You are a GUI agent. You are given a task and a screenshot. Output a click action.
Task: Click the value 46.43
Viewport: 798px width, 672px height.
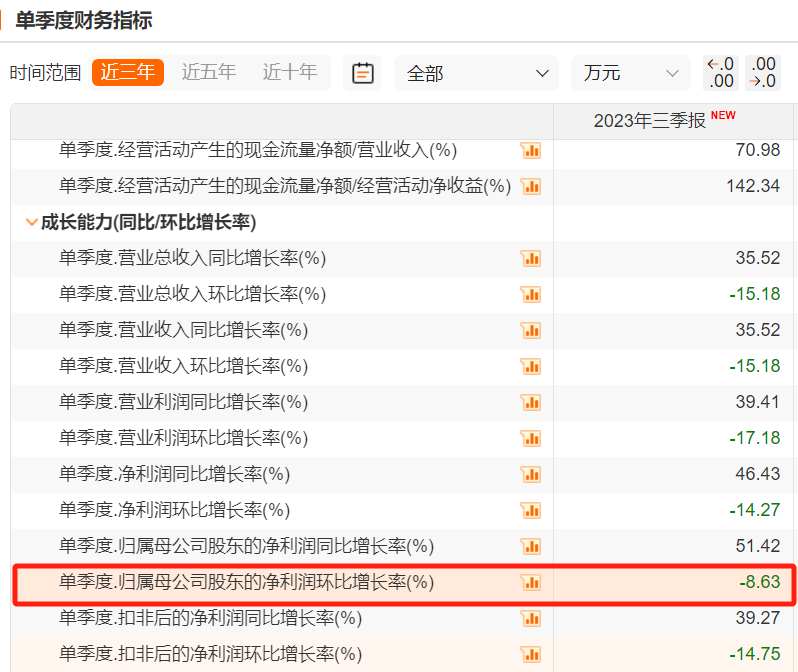[x=758, y=474]
